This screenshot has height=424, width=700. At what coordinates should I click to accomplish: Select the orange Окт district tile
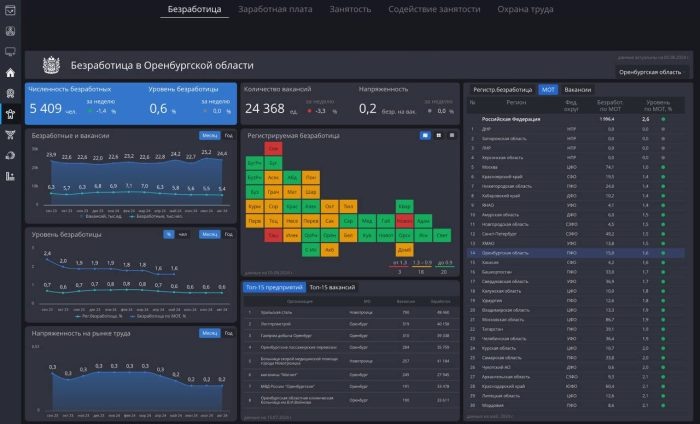click(329, 206)
